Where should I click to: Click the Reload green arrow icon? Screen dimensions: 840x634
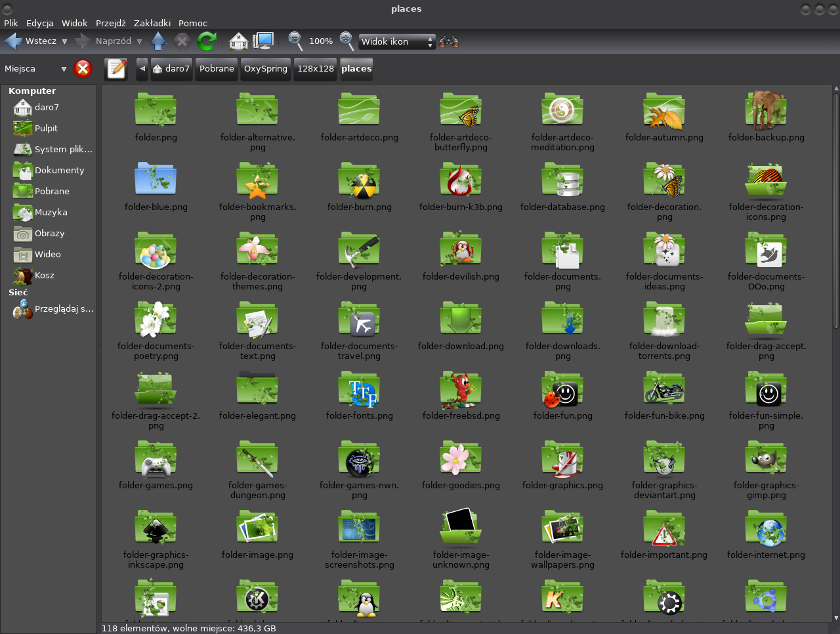tap(207, 41)
